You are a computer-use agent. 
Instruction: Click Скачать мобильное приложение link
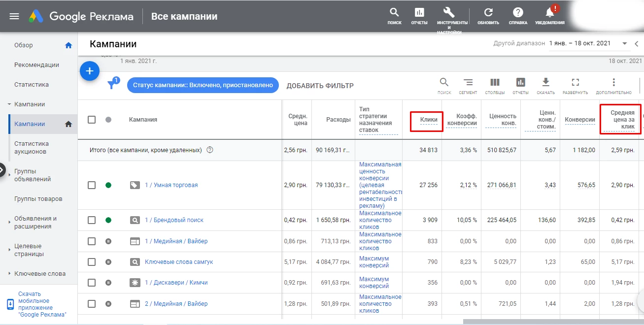(42, 304)
